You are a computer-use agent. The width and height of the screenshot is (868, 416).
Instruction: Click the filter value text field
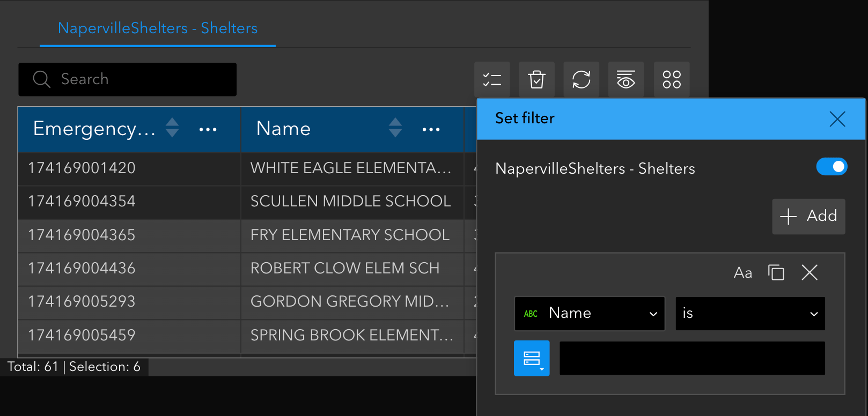(692, 358)
